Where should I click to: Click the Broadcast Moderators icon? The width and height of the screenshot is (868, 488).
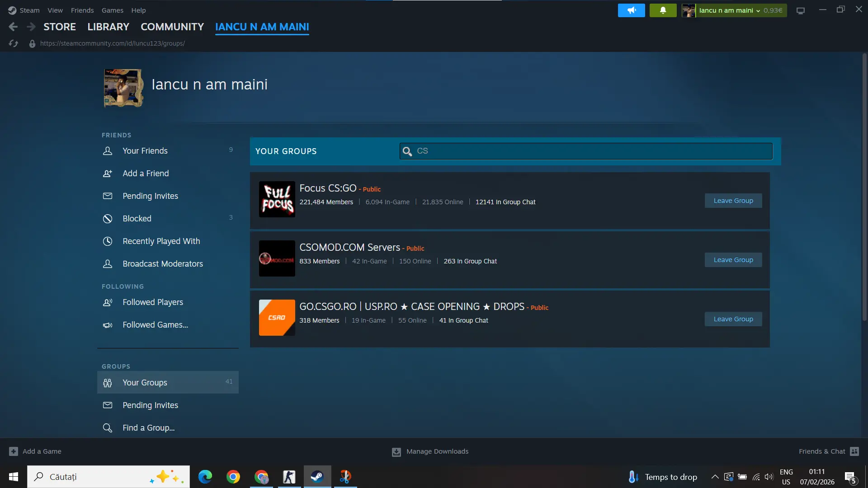(x=108, y=264)
